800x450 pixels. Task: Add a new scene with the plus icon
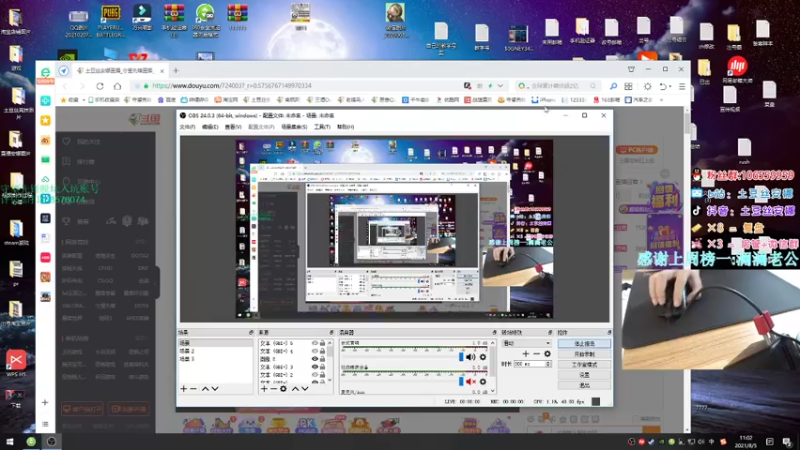click(184, 389)
